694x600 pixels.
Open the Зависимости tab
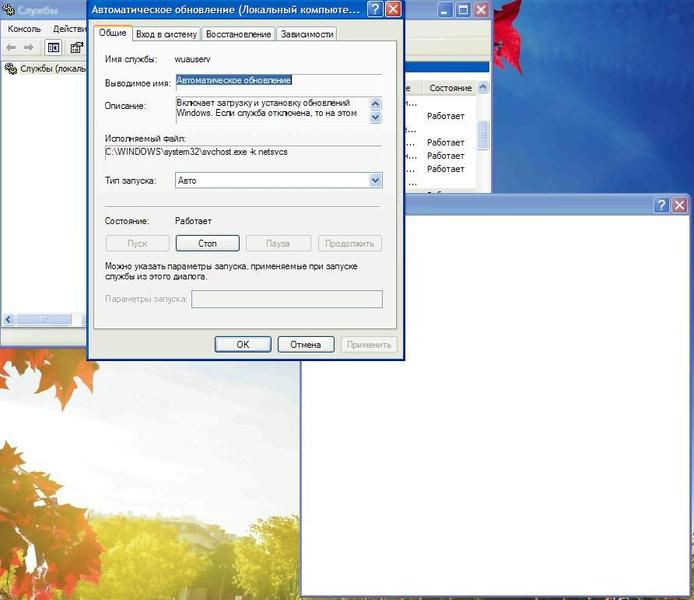coord(307,34)
